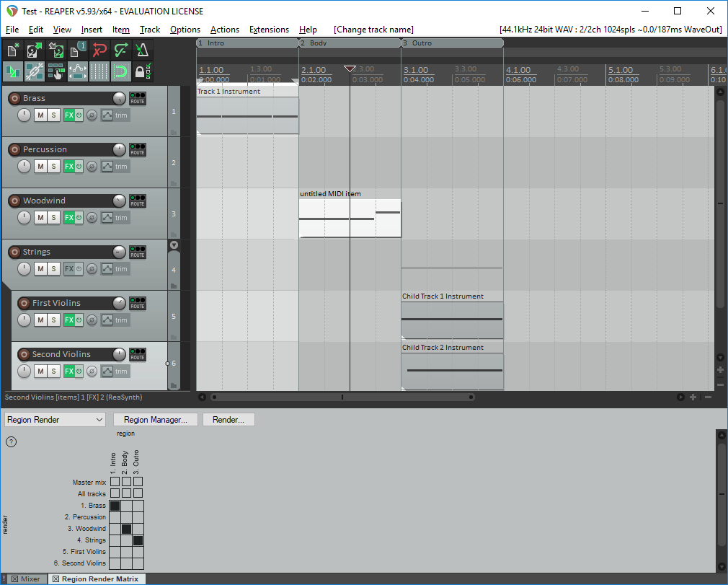
Task: Open Project Settings from the toolbar
Action: pos(78,50)
